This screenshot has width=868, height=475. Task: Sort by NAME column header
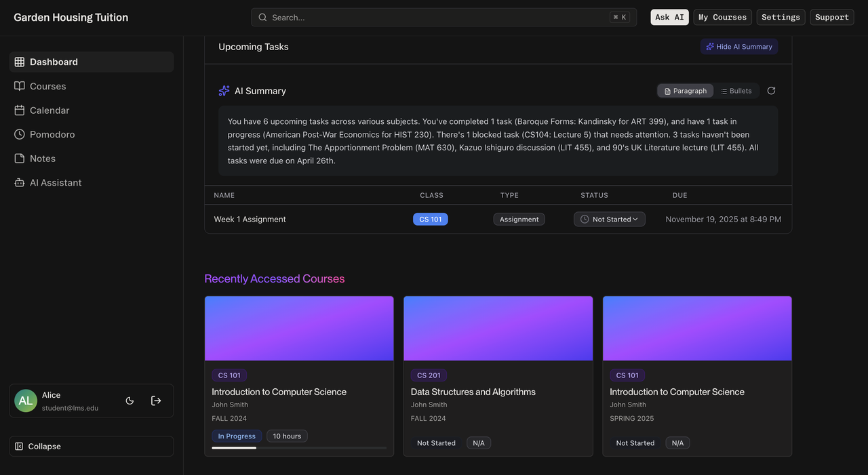(x=224, y=195)
